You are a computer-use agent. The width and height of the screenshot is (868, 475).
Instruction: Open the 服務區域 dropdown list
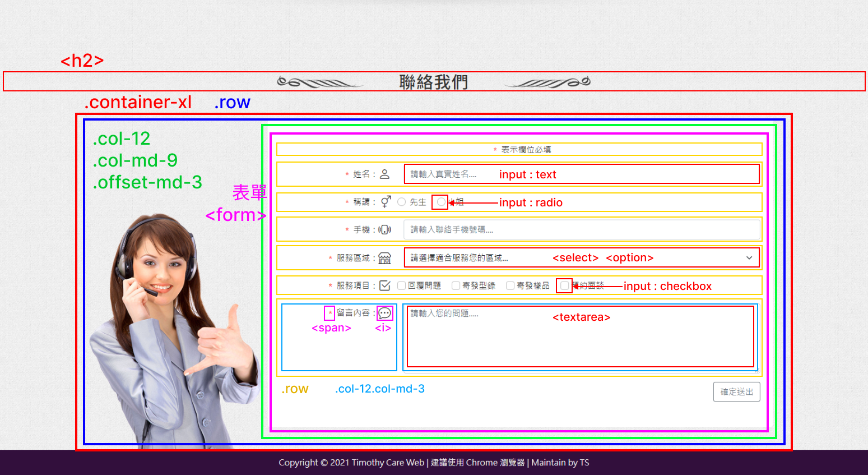[581, 258]
